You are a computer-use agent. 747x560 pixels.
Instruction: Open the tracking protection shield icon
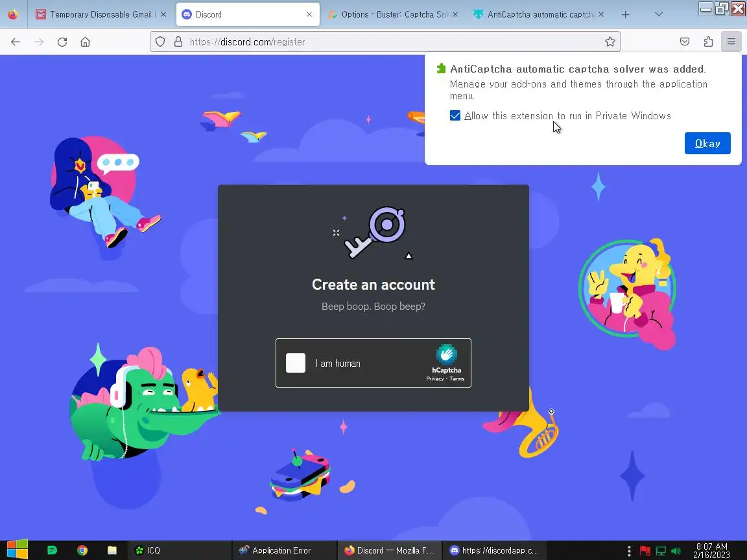161,42
